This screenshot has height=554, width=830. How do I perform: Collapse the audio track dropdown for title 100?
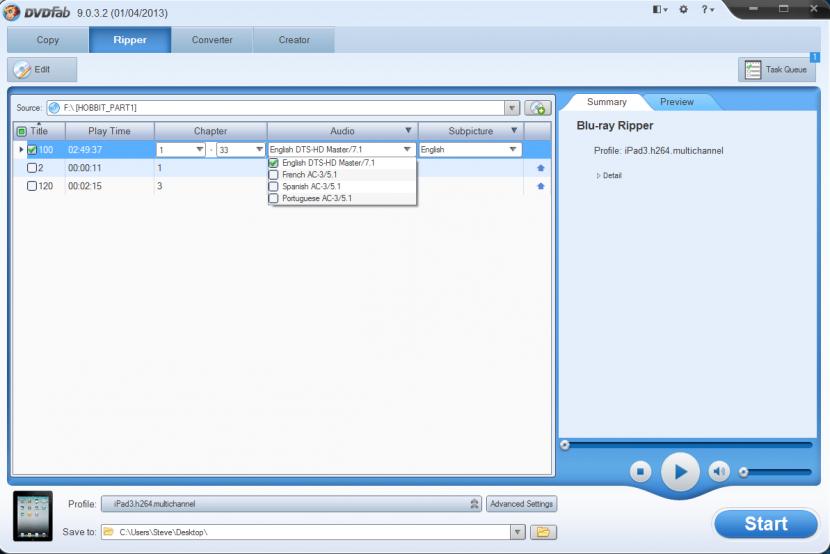pos(407,150)
